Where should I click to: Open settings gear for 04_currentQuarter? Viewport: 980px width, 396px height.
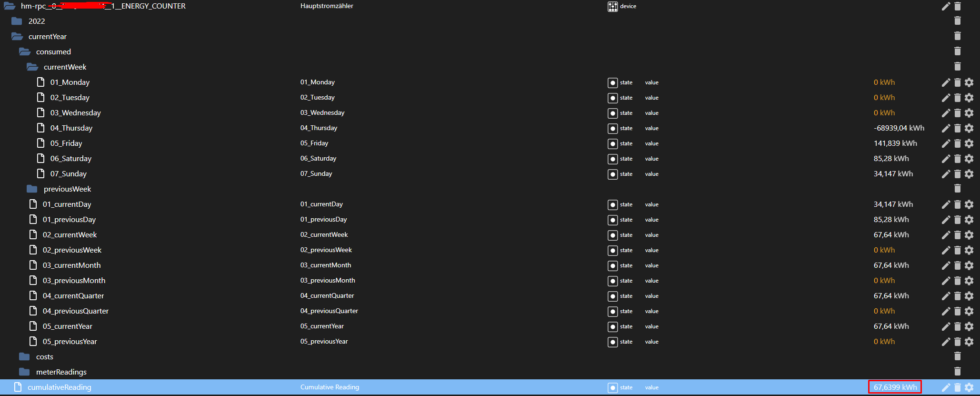[x=969, y=296]
